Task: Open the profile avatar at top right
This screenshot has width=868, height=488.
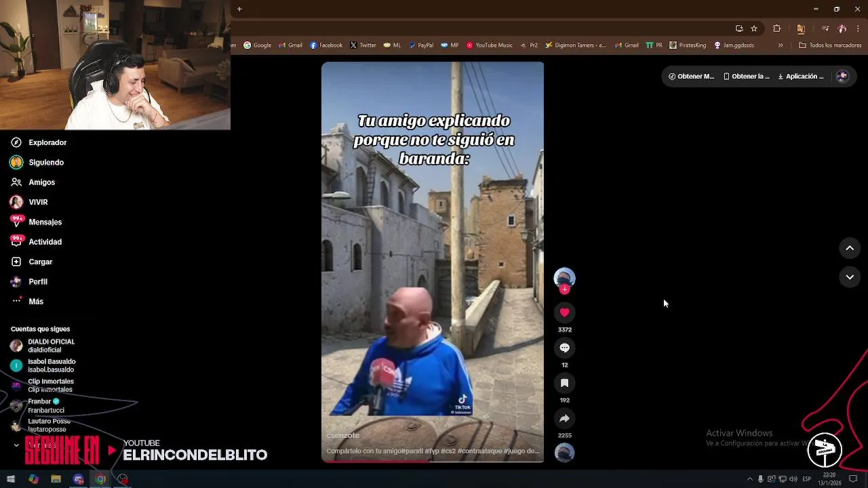Action: pyautogui.click(x=842, y=77)
